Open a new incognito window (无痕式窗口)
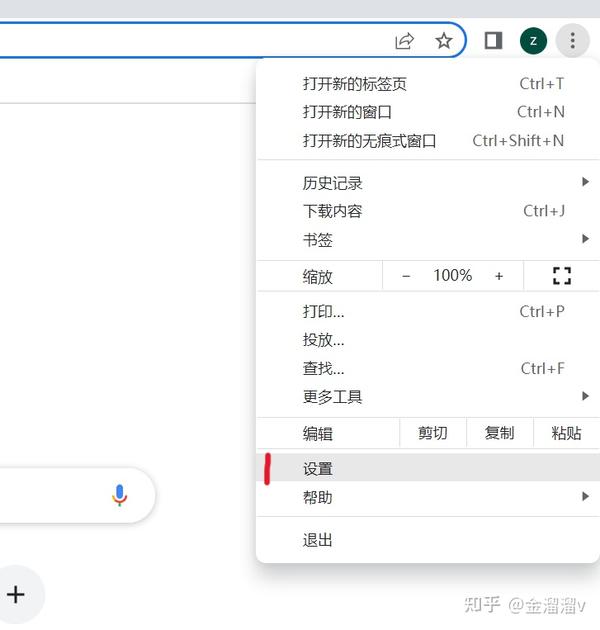The height and width of the screenshot is (630, 600). tap(428, 141)
